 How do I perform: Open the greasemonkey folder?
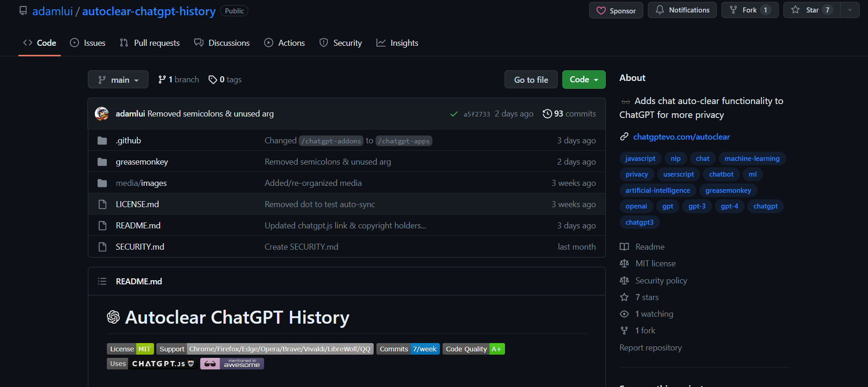[x=142, y=162]
